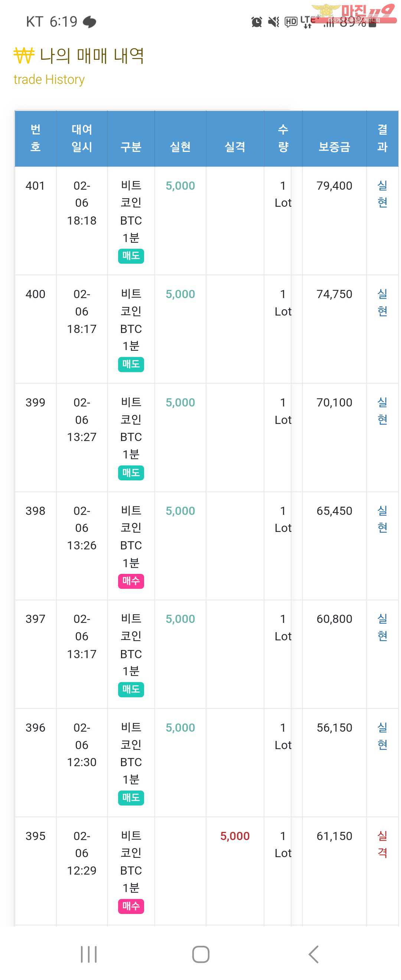Click the red 5,000 loss amount
The height and width of the screenshot is (980, 401).
(x=235, y=836)
